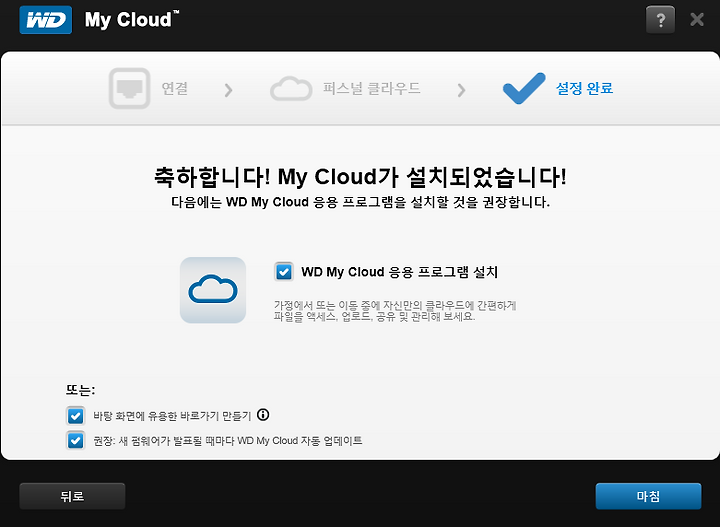This screenshot has height=527, width=720.
Task: Click the WD logo in header
Action: 45,20
